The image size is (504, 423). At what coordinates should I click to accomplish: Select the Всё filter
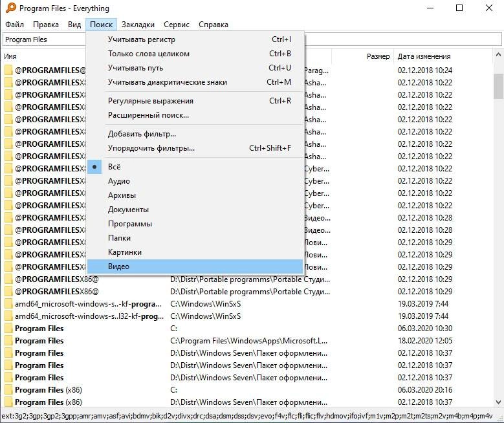pyautogui.click(x=195, y=167)
